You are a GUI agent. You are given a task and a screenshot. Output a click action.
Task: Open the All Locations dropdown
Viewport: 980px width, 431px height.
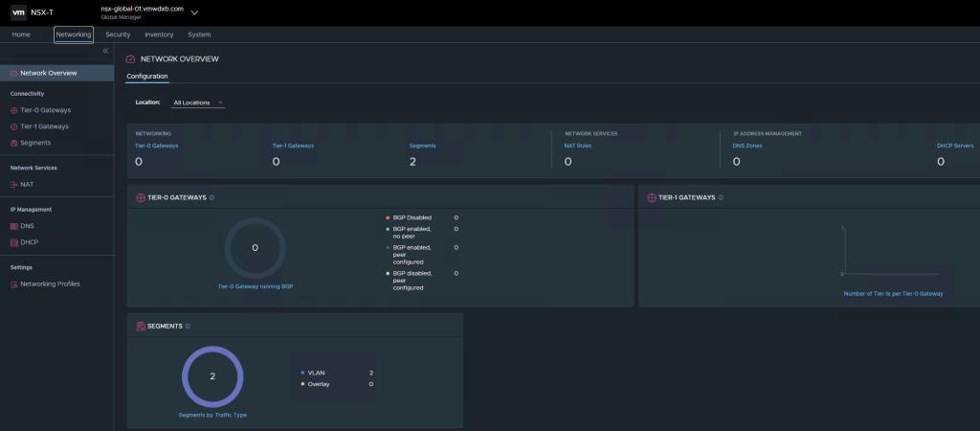pyautogui.click(x=198, y=102)
